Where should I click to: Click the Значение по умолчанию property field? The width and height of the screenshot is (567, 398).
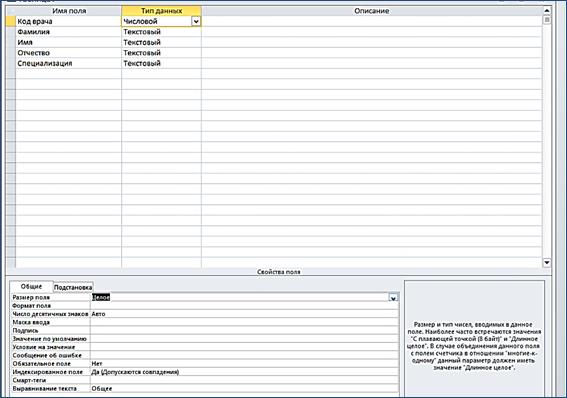(x=244, y=339)
